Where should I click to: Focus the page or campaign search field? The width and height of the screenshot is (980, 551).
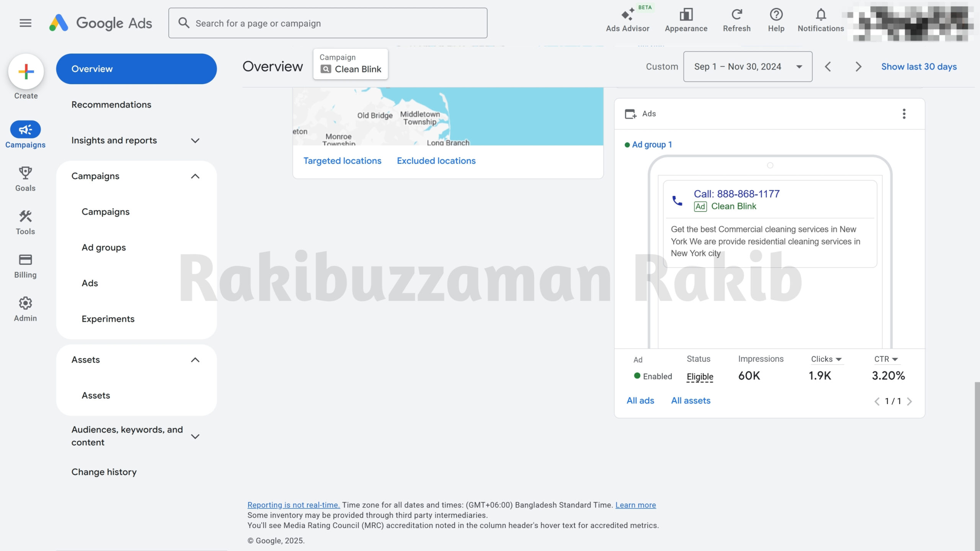click(328, 23)
